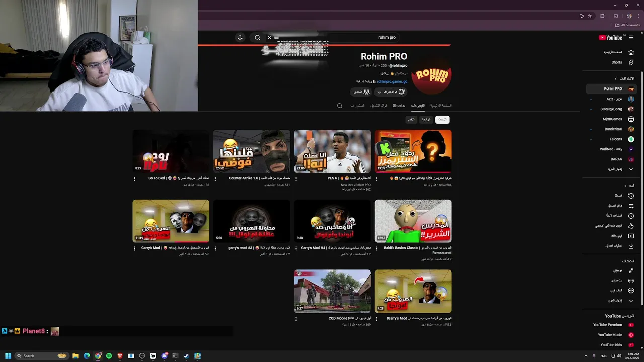Open options menu for Counter-Strike 1.6 video
The width and height of the screenshot is (644, 362).
[215, 179]
